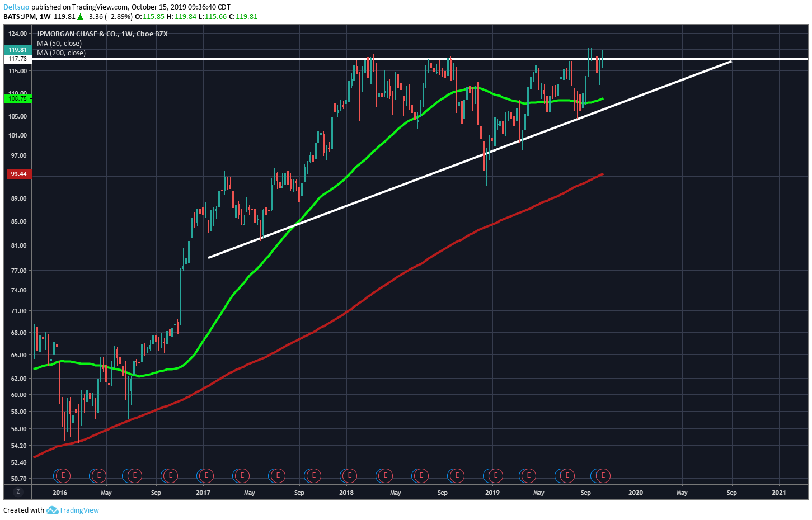Click the teal 119.81 price tag on the axis

(18, 50)
